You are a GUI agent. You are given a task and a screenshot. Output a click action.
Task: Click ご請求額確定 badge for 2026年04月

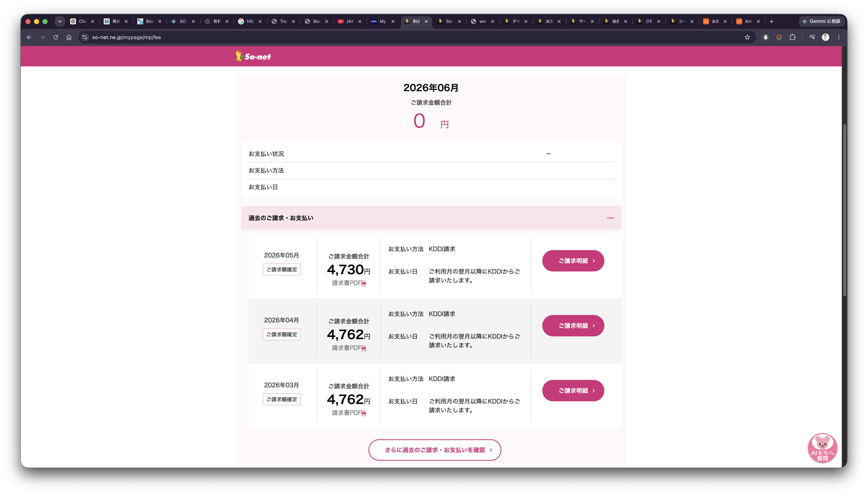click(282, 335)
